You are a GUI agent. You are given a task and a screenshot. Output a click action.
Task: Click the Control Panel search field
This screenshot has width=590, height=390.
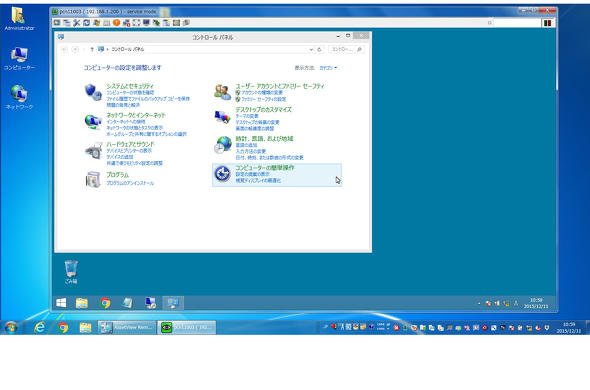(x=346, y=49)
